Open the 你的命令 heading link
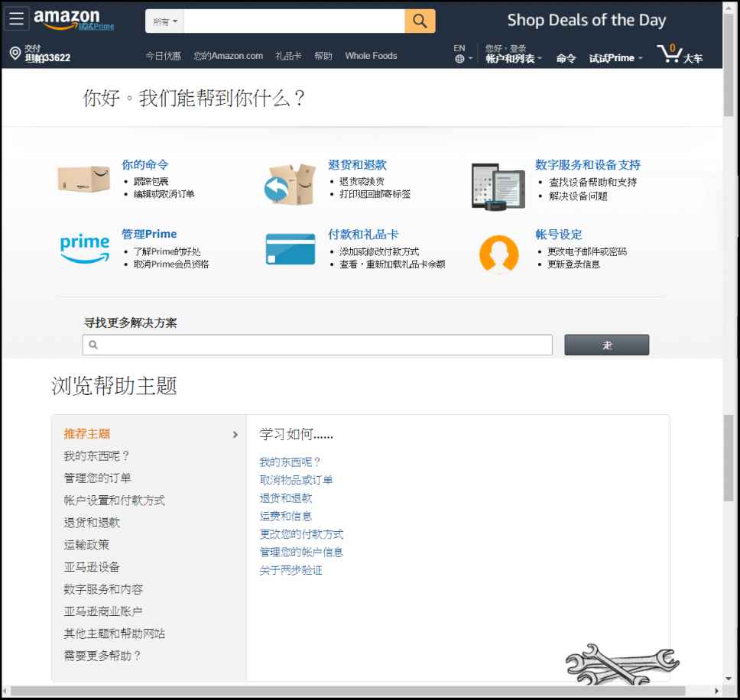Screen dimensions: 740x700 (145, 164)
